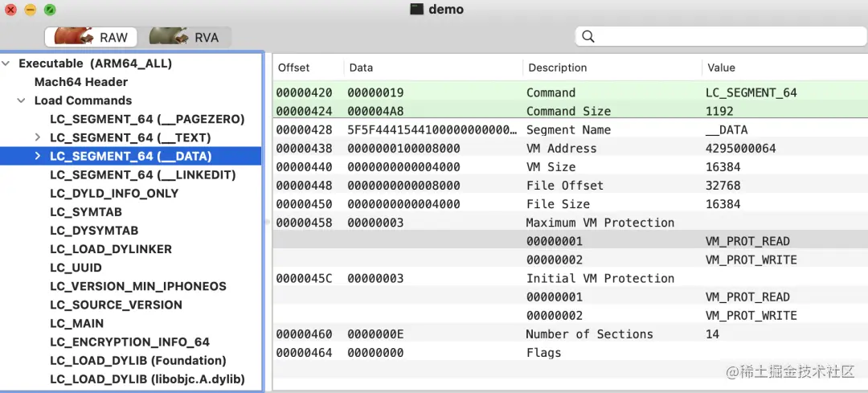Click offset cell 0000045C
This screenshot has height=393, width=868.
[304, 278]
